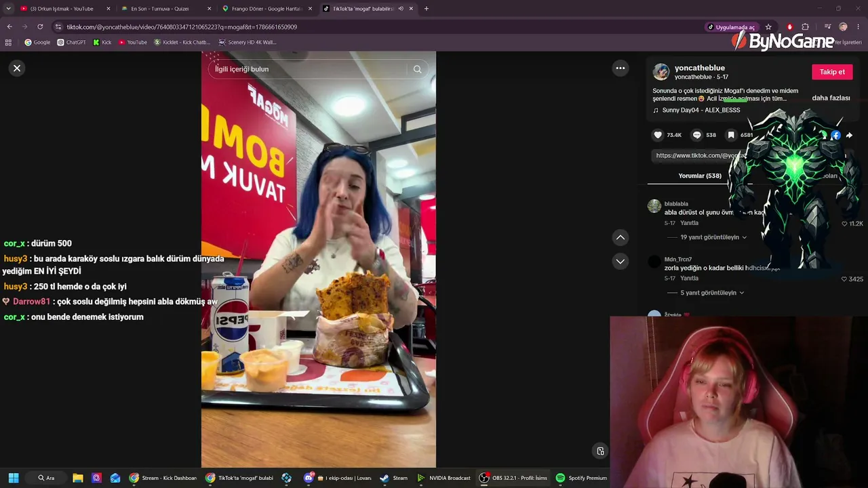
Task: Go back in browser history
Action: [9, 26]
